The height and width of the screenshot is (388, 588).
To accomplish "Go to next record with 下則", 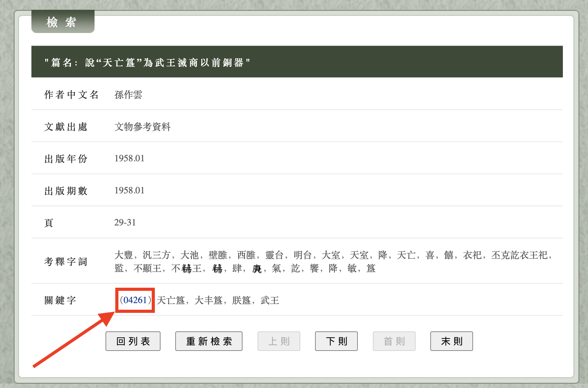I will [336, 341].
